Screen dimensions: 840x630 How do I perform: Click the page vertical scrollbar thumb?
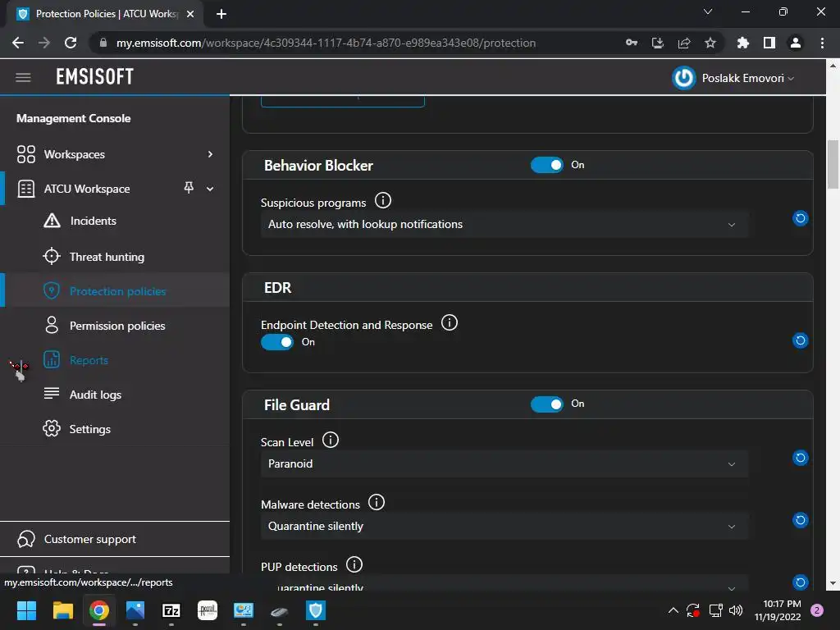click(x=833, y=164)
